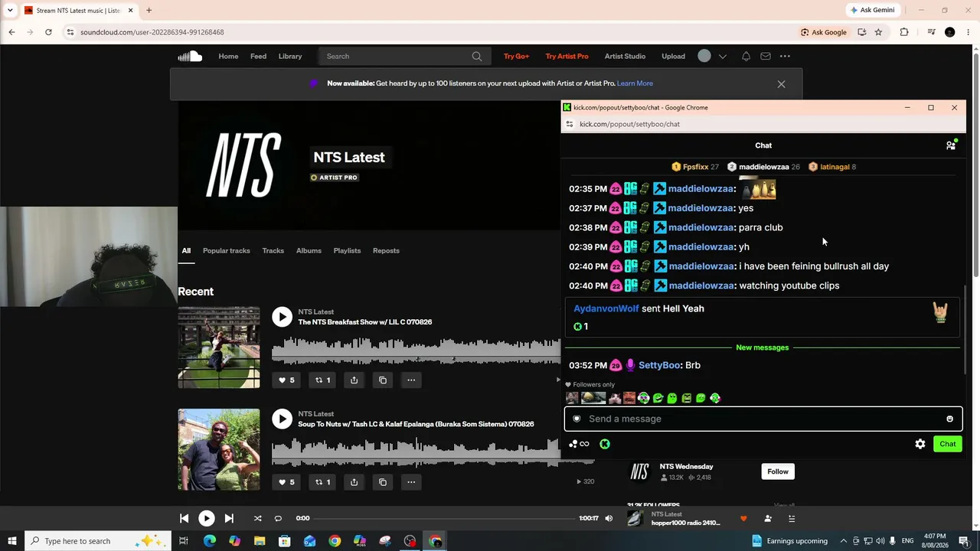
Task: Copy link of NTS Breakfast Show track
Action: [x=383, y=380]
